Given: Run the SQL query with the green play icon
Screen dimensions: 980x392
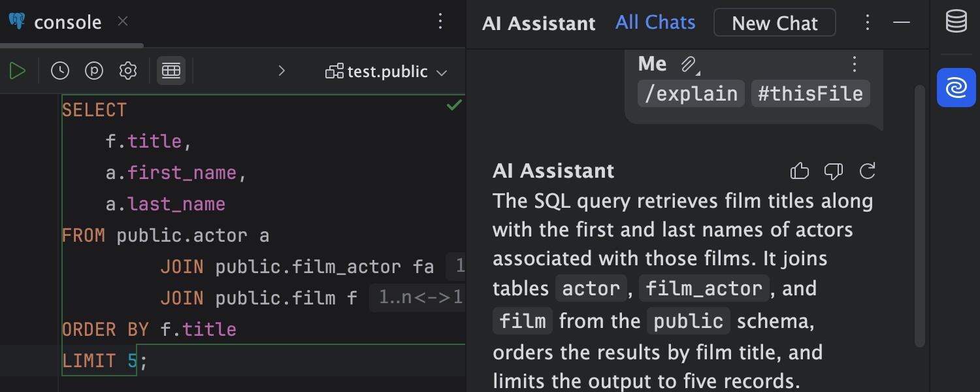Looking at the screenshot, I should tap(18, 70).
